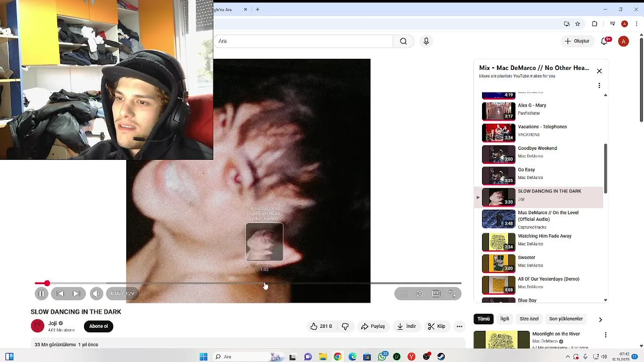The width and height of the screenshot is (644, 362).
Task: Select the Tümü filter chip
Action: [484, 319]
